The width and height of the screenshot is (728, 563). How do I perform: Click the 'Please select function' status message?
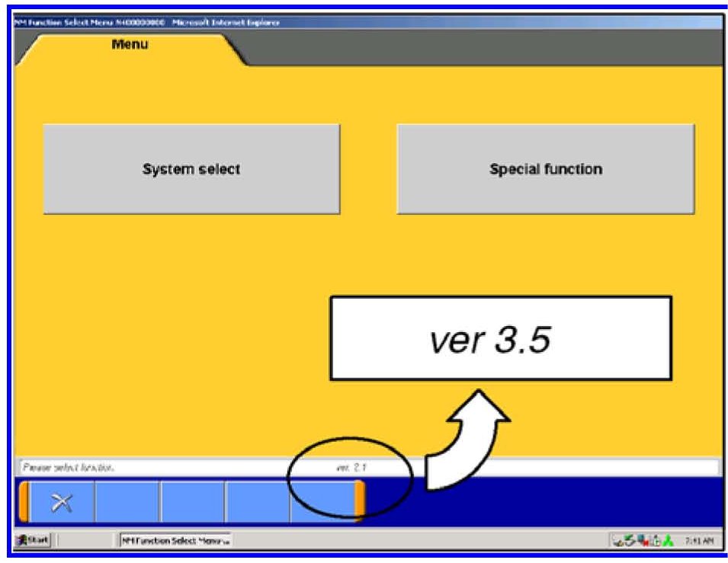point(69,467)
